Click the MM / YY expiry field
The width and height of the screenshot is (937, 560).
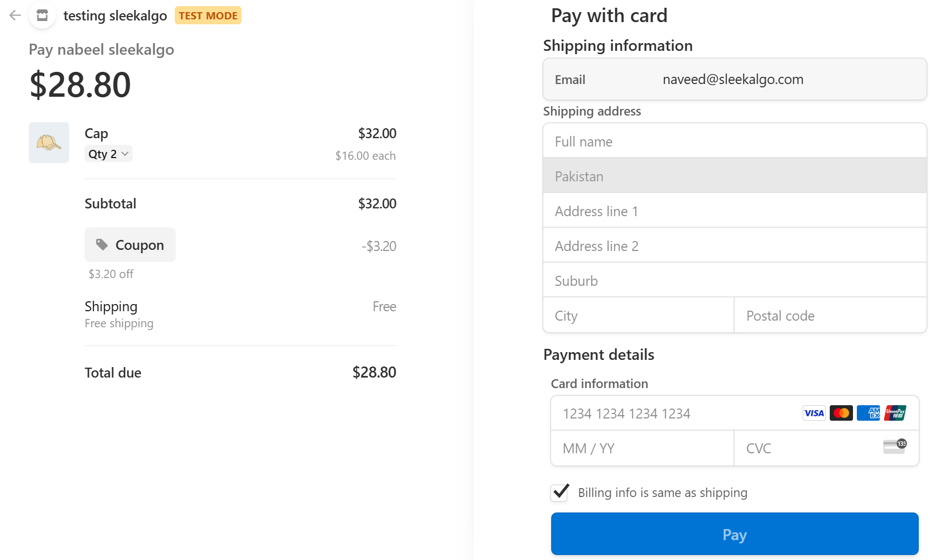[642, 448]
